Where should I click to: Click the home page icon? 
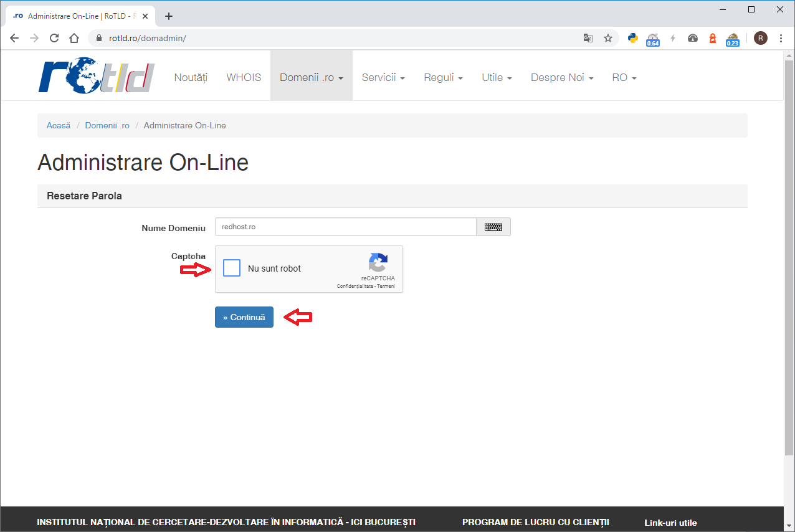point(74,38)
